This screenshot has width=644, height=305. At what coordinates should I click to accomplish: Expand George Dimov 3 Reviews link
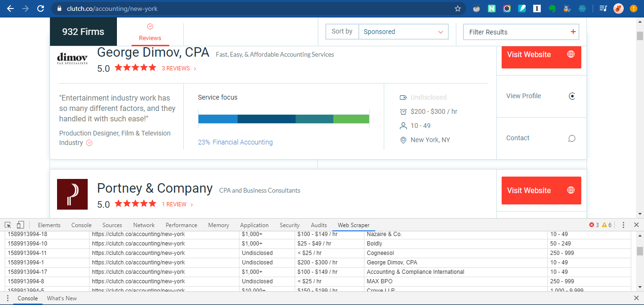tap(179, 68)
